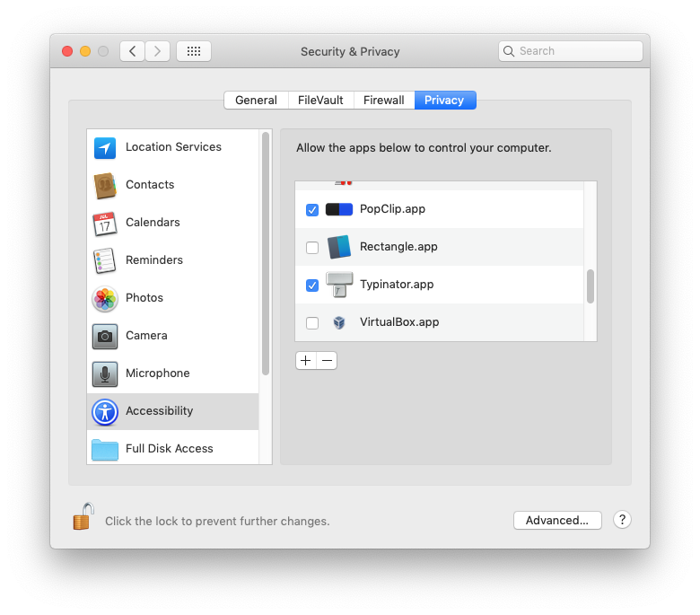Screen dimensions: 700x615
Task: Select the Privacy tab
Action: pyautogui.click(x=445, y=100)
